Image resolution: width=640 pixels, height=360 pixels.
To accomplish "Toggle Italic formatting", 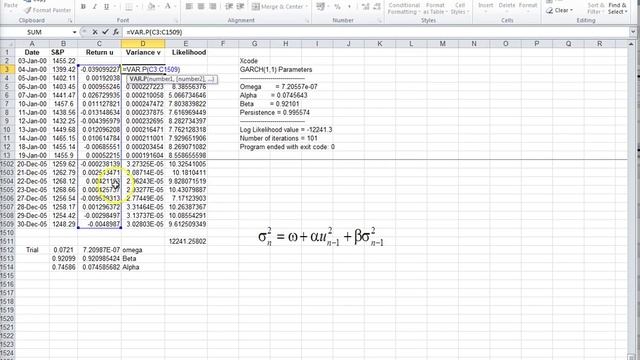I will [95, 7].
